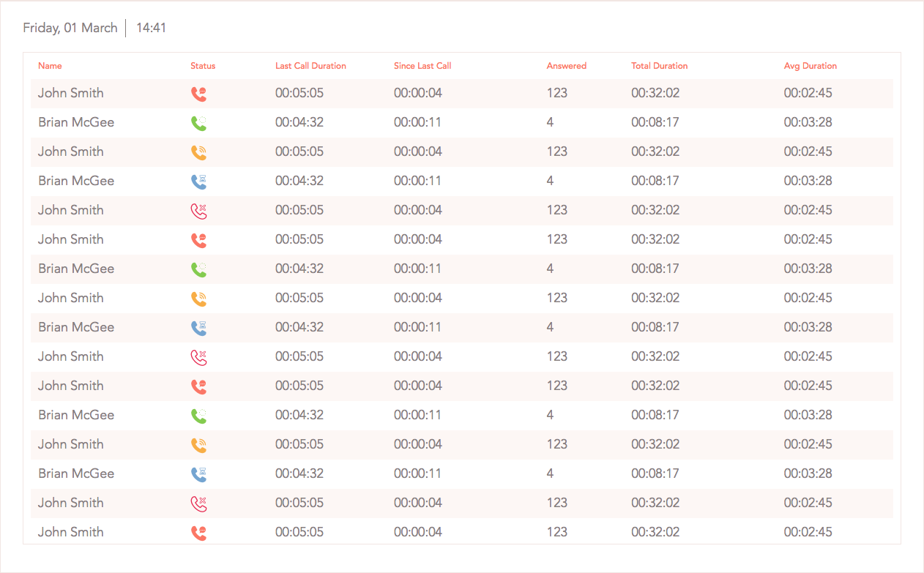Image resolution: width=924 pixels, height=573 pixels.
Task: Select 'Brian McGee' name in row 9
Action: [x=76, y=327]
